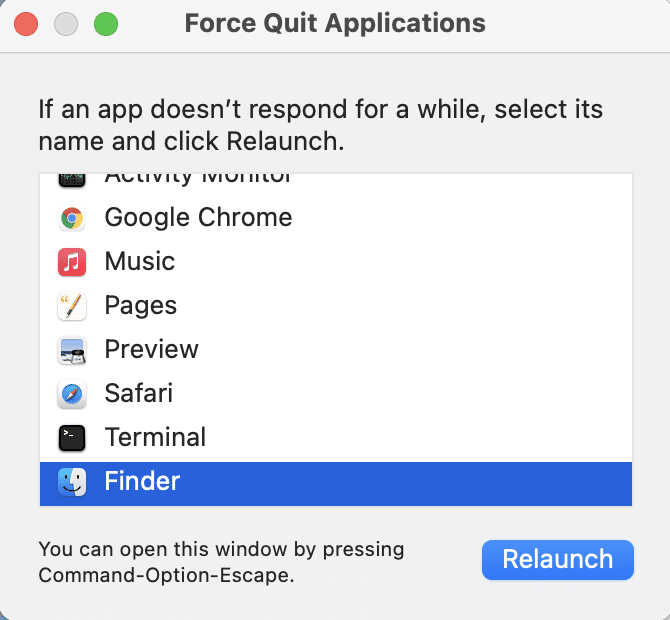Click the Terminal app icon
This screenshot has width=670, height=620.
72,438
